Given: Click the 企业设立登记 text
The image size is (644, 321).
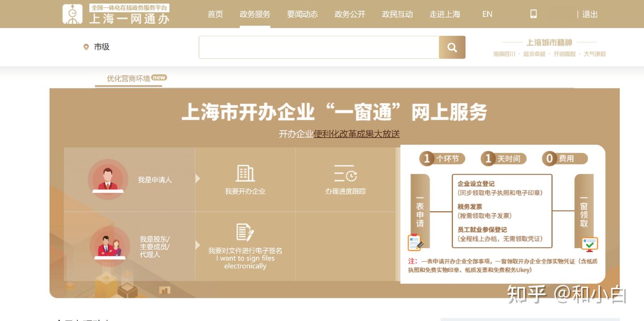Looking at the screenshot, I should click(476, 184).
